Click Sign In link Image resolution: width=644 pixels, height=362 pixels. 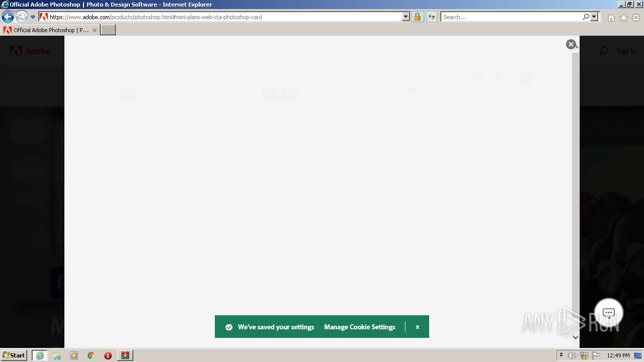(626, 51)
